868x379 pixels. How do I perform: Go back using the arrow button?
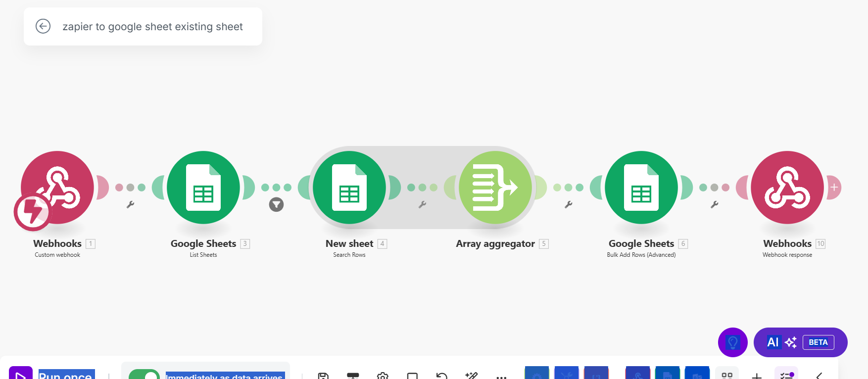pos(43,26)
